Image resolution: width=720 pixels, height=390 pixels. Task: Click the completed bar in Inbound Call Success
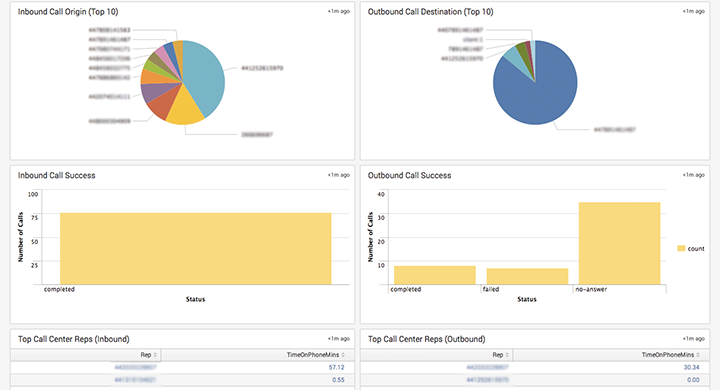[196, 249]
